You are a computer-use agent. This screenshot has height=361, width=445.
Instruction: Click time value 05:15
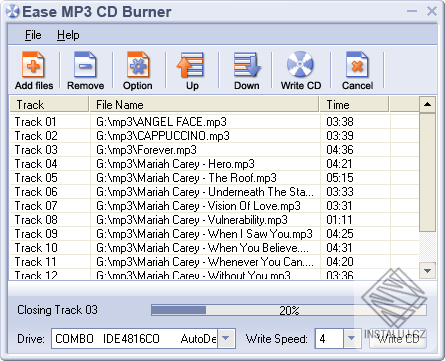tap(340, 178)
